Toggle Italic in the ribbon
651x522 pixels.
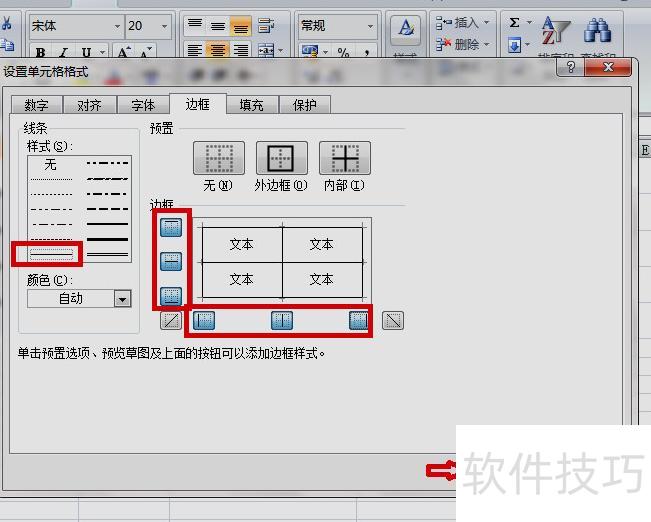click(63, 52)
